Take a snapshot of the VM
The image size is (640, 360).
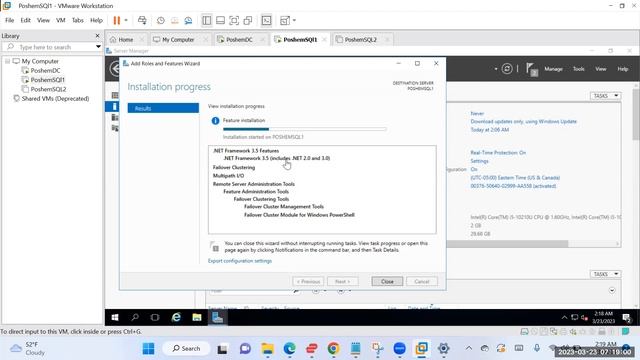click(161, 20)
